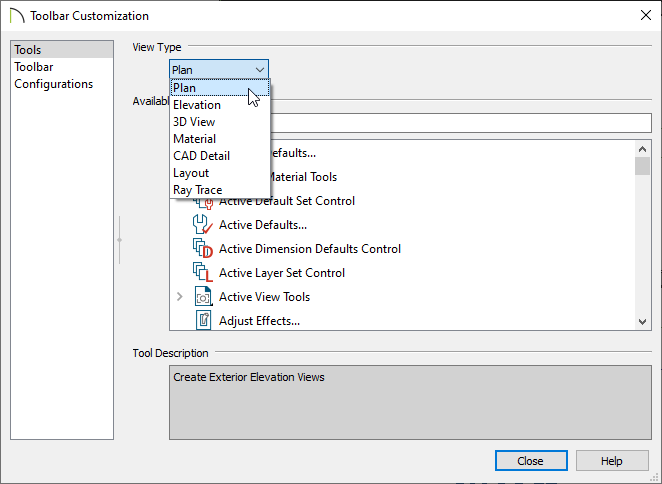Select the Adjust Effects... text
The width and height of the screenshot is (662, 484).
tap(259, 321)
